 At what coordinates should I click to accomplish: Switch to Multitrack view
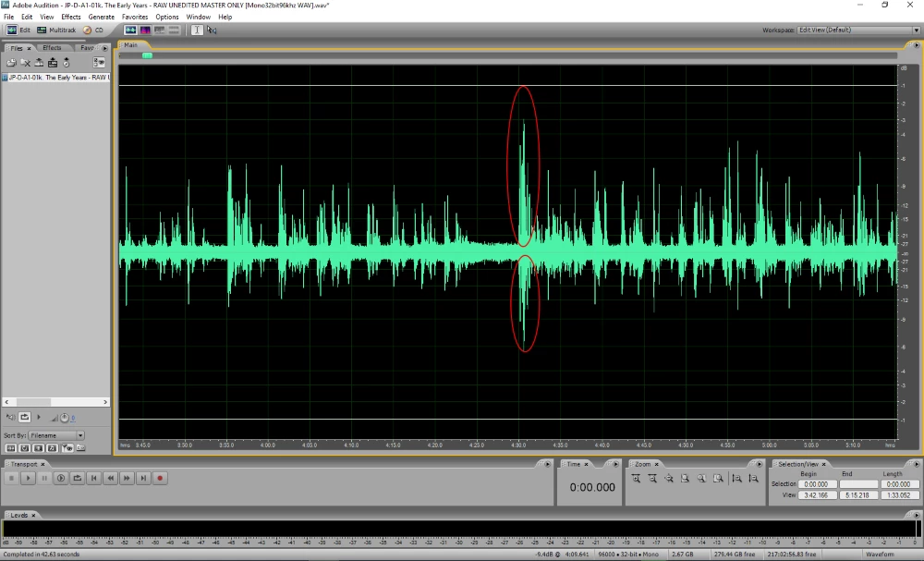pyautogui.click(x=56, y=30)
